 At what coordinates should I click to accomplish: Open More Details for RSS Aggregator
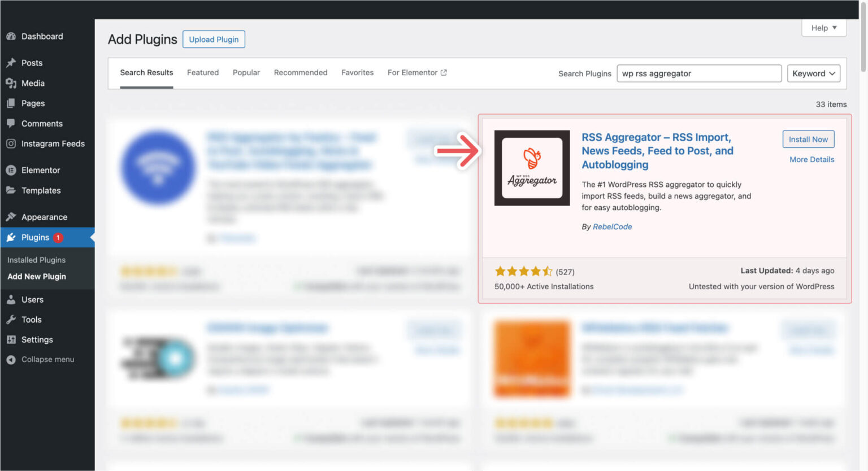(811, 159)
